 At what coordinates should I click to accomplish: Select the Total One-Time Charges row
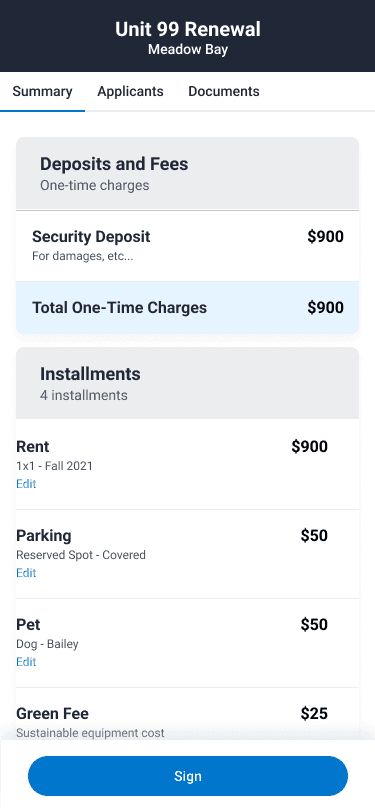188,308
